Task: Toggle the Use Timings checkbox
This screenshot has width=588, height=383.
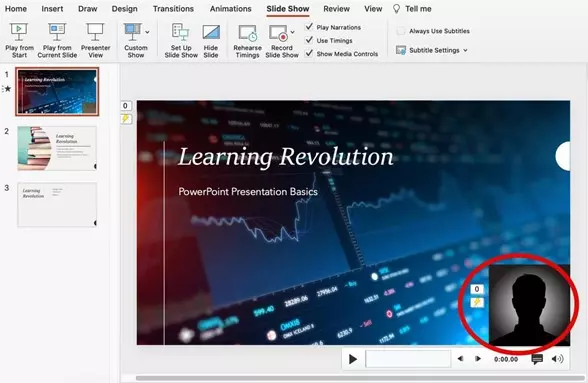Action: click(x=309, y=40)
